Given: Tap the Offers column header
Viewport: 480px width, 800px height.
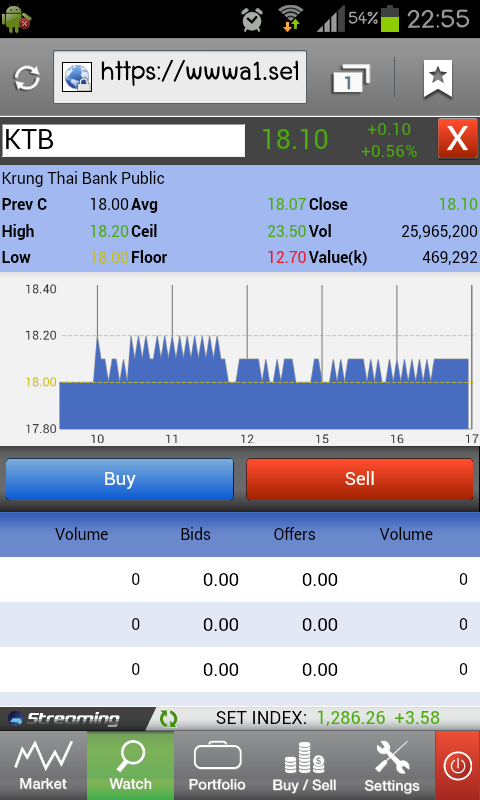Looking at the screenshot, I should point(294,534).
